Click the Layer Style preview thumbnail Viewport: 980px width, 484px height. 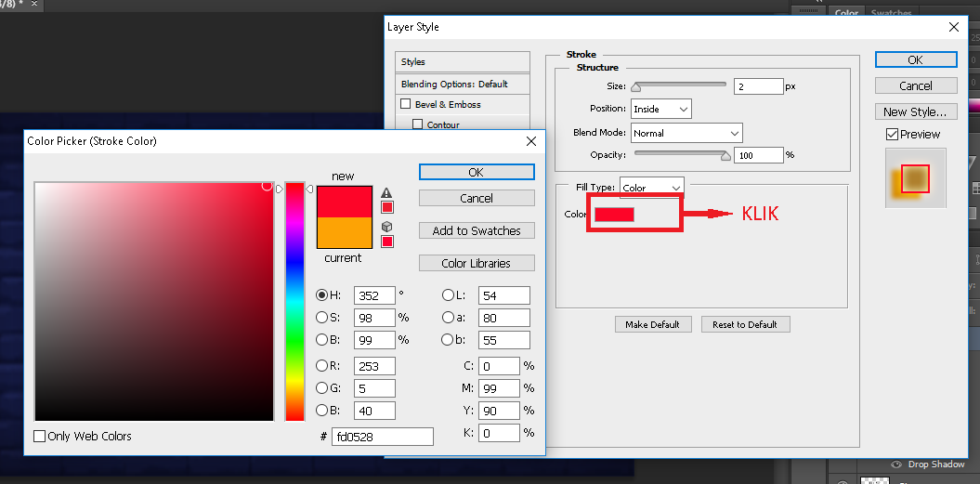tap(916, 178)
